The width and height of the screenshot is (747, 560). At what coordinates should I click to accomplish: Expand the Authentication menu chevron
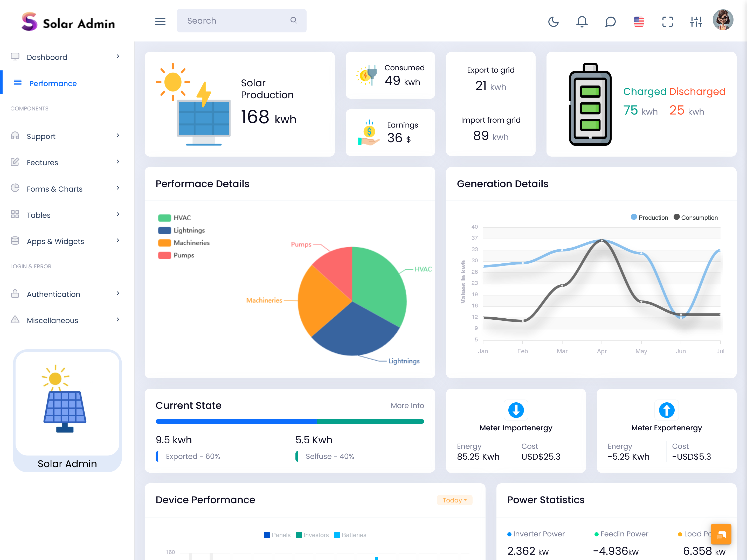(x=118, y=293)
